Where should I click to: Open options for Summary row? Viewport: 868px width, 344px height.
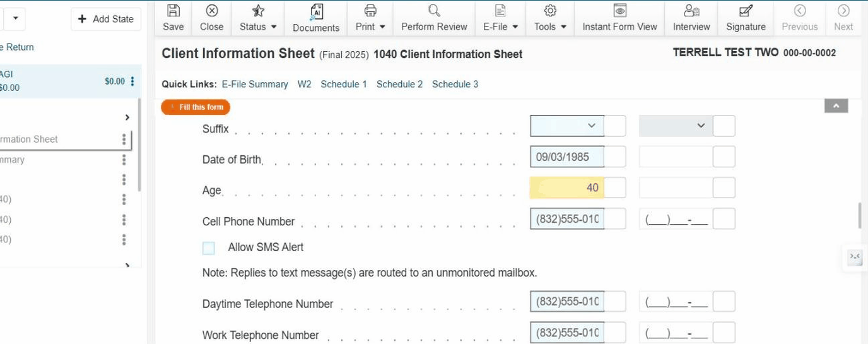point(124,160)
